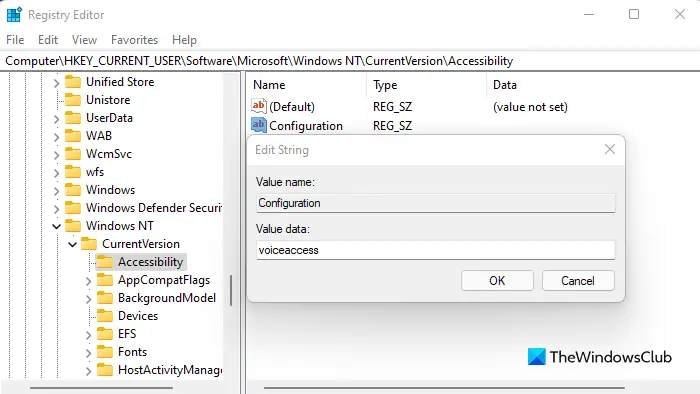This screenshot has height=394, width=700.
Task: Close the Edit String dialog
Action: (610, 149)
